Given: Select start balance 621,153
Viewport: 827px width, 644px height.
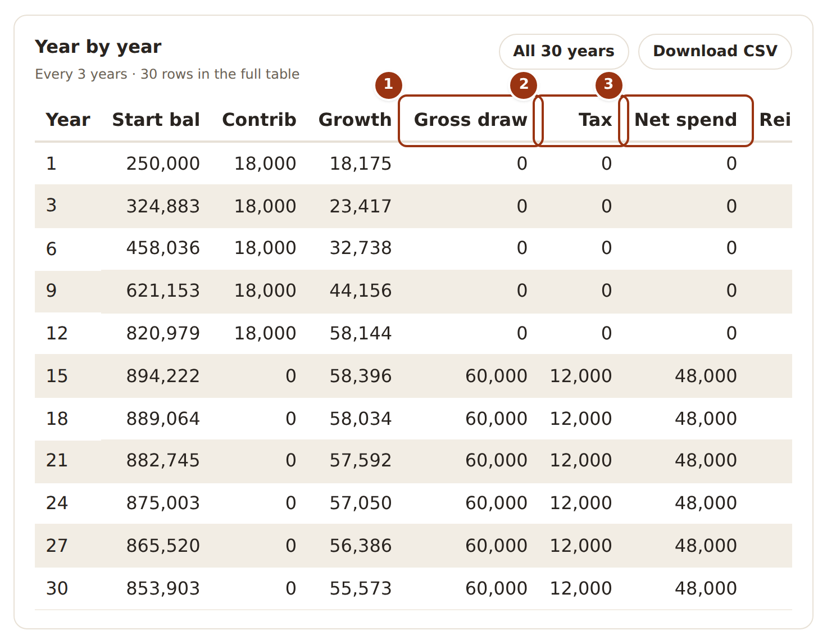Looking at the screenshot, I should (x=163, y=291).
